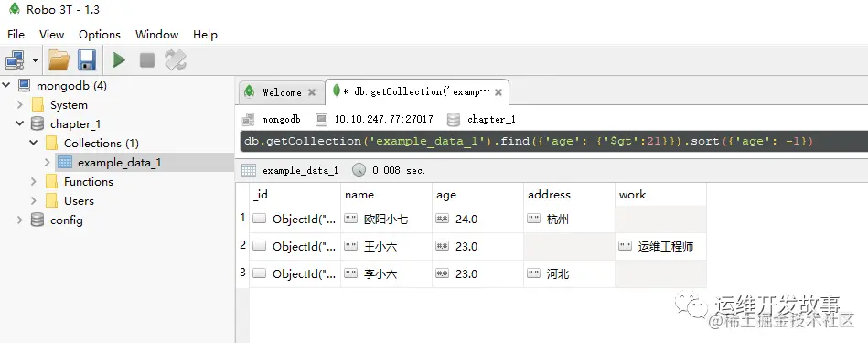
Task: Select the config database in tree
Action: [67, 220]
